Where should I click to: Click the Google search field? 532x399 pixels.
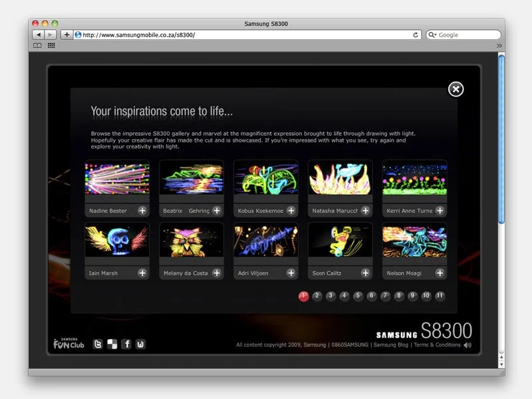(463, 35)
